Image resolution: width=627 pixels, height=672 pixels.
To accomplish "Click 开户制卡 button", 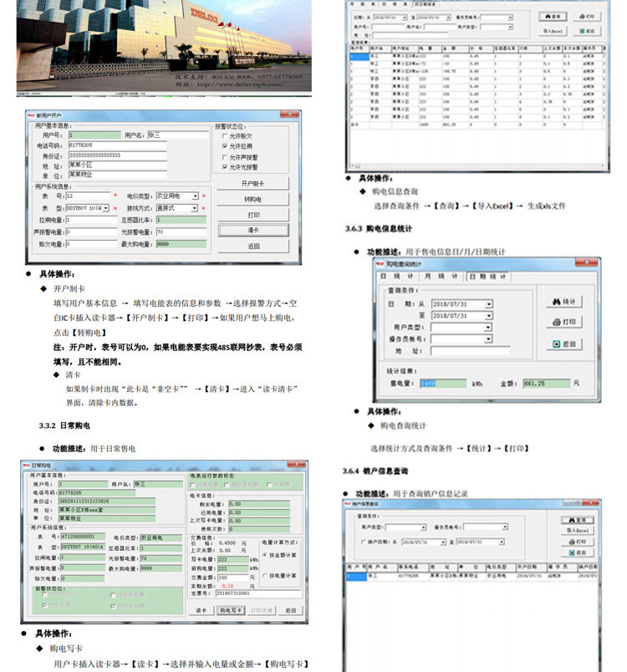I will (x=252, y=183).
